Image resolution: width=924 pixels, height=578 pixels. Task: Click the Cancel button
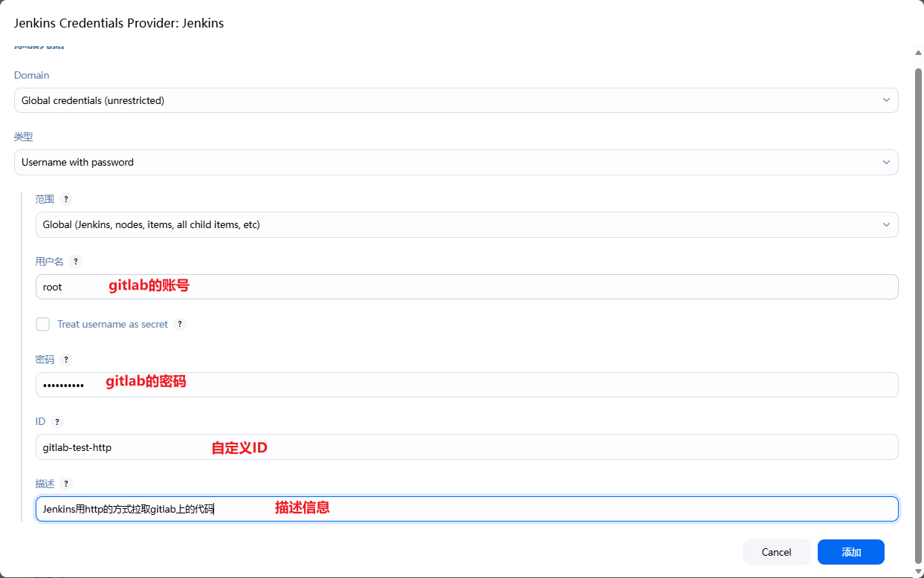[777, 552]
